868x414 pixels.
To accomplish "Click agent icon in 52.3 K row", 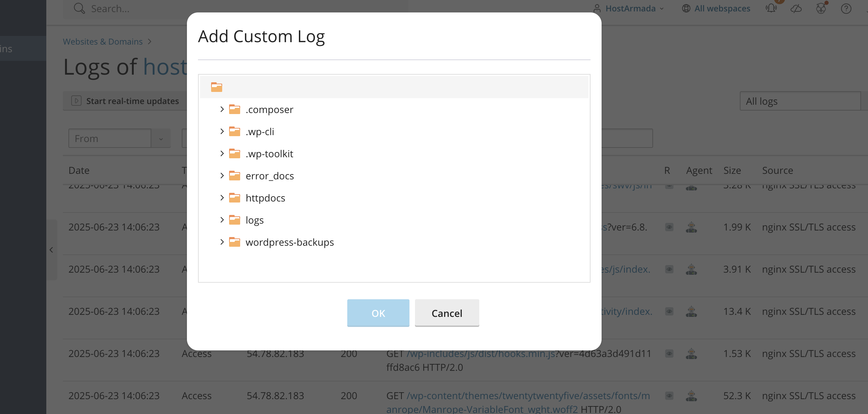I will [691, 396].
